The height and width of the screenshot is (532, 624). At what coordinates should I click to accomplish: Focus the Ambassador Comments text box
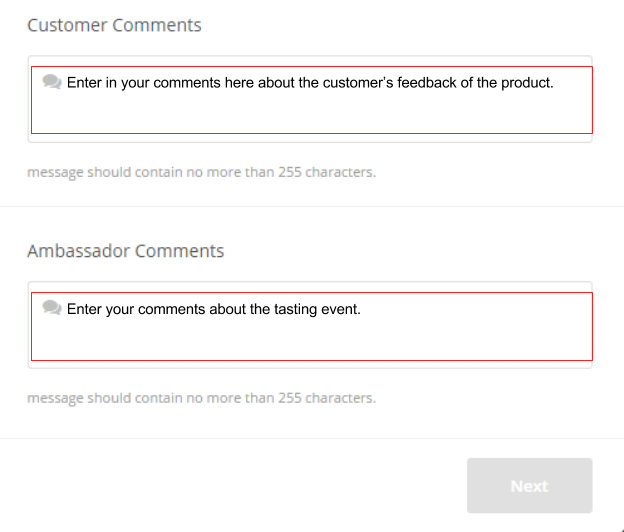point(311,326)
